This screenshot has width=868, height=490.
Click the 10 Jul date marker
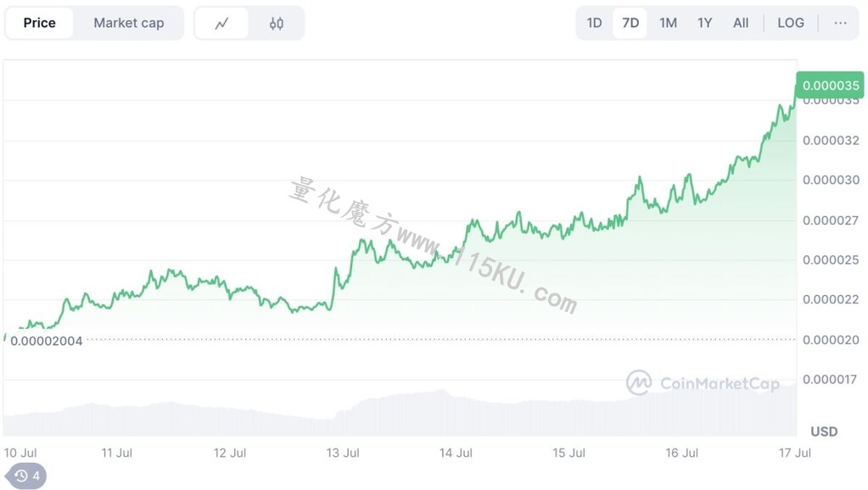[x=20, y=453]
